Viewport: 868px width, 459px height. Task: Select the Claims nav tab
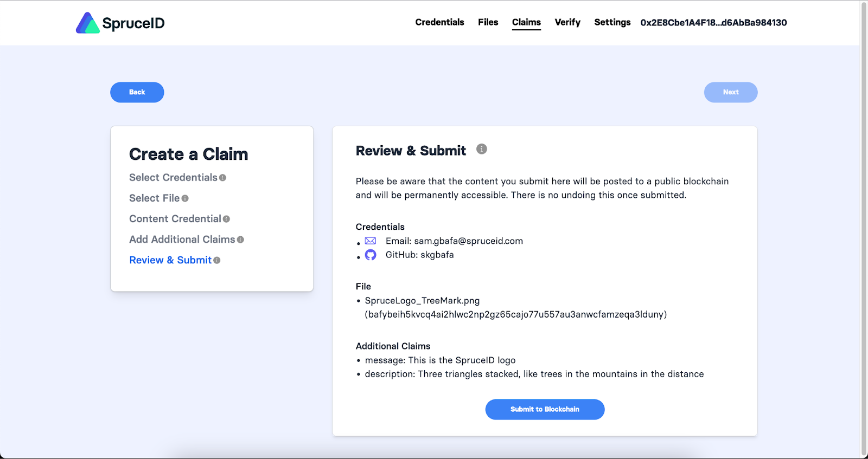[526, 22]
